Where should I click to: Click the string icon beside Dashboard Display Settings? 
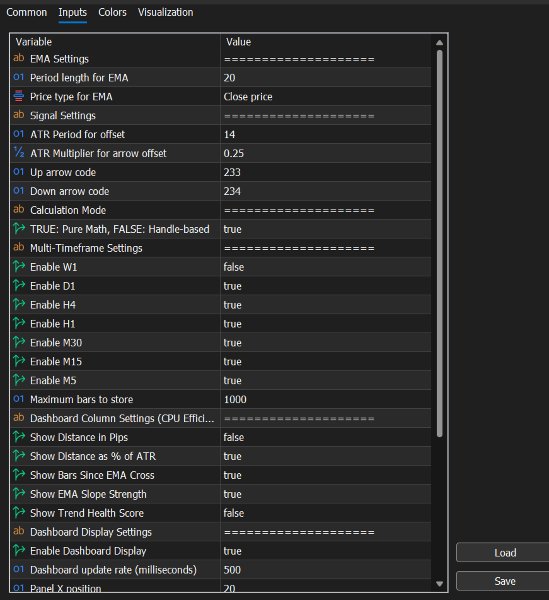(x=18, y=532)
